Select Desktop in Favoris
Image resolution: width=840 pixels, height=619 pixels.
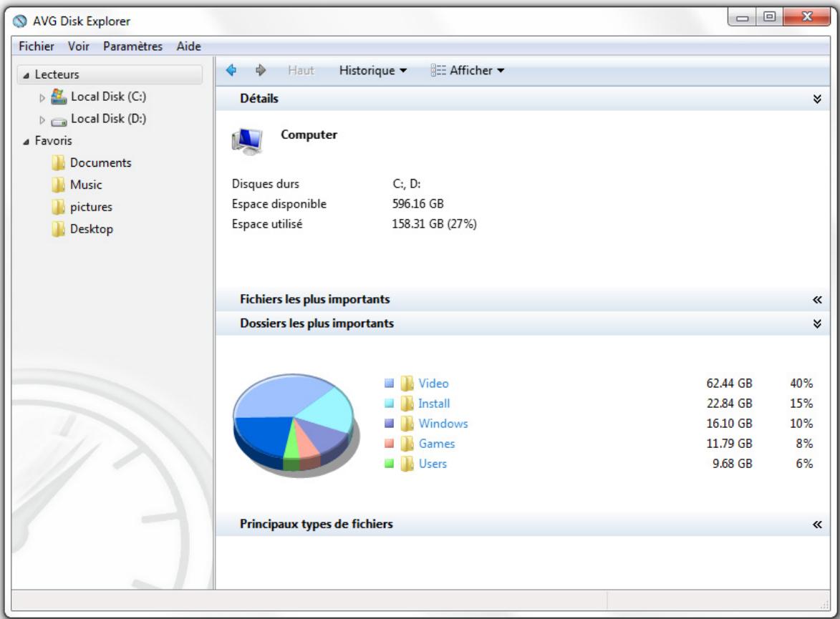tap(92, 229)
